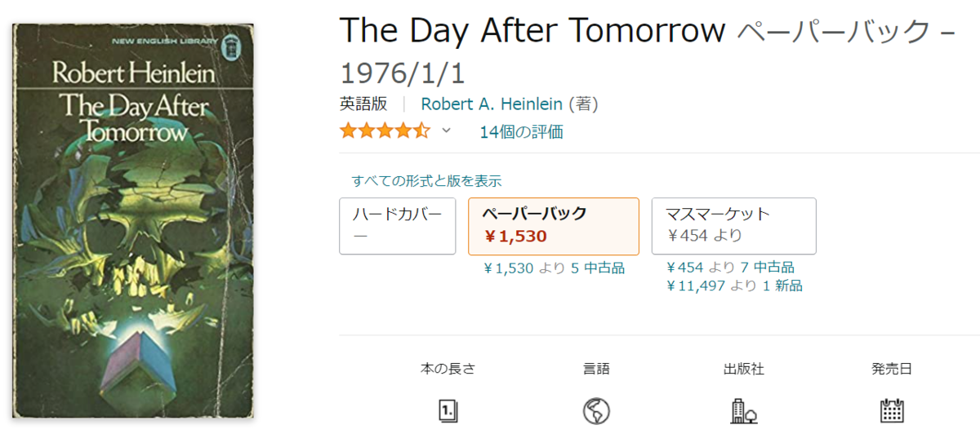Select the ペーパーバック format option

[x=554, y=226]
